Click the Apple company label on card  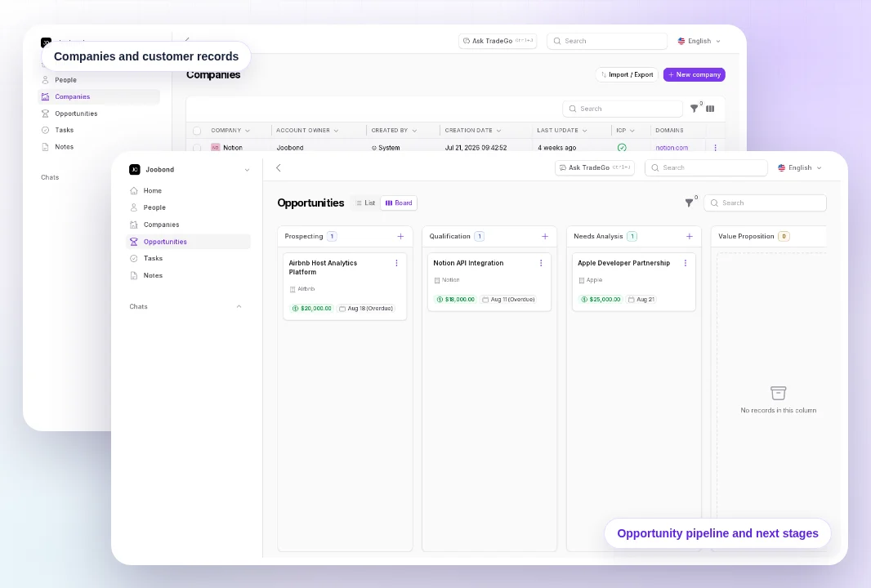[x=591, y=280]
